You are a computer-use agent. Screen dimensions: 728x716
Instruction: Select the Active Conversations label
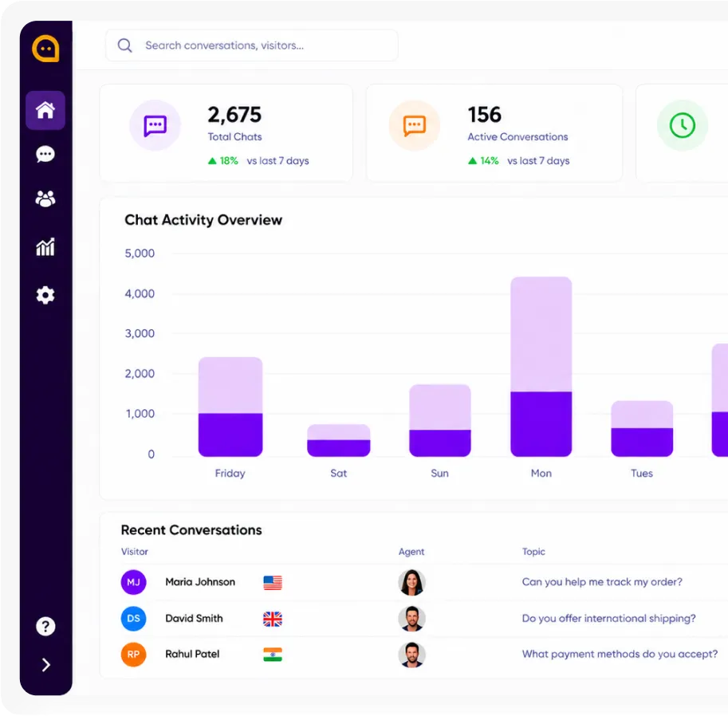pyautogui.click(x=517, y=137)
